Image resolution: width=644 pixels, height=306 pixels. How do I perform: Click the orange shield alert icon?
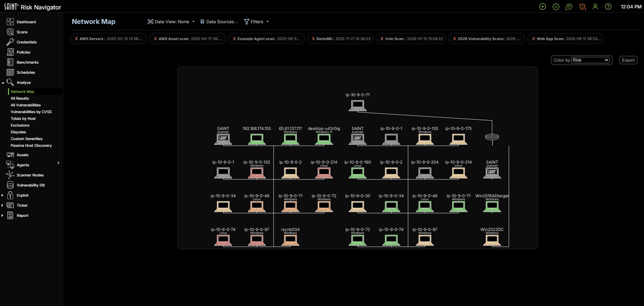click(582, 7)
